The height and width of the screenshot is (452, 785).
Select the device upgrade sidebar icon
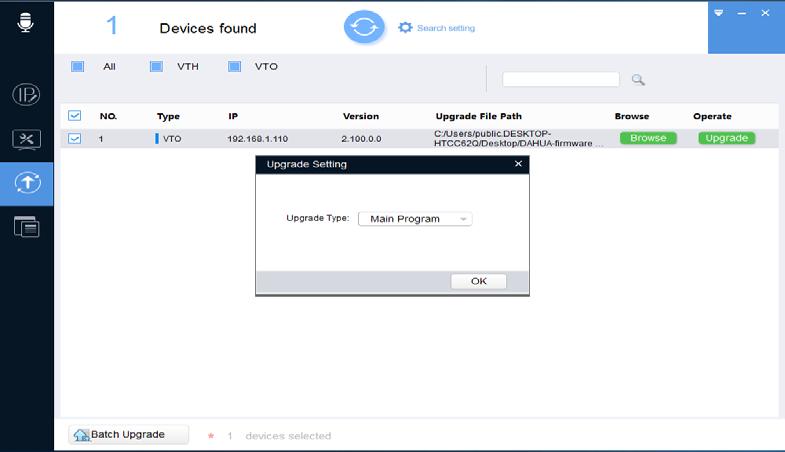pyautogui.click(x=27, y=183)
